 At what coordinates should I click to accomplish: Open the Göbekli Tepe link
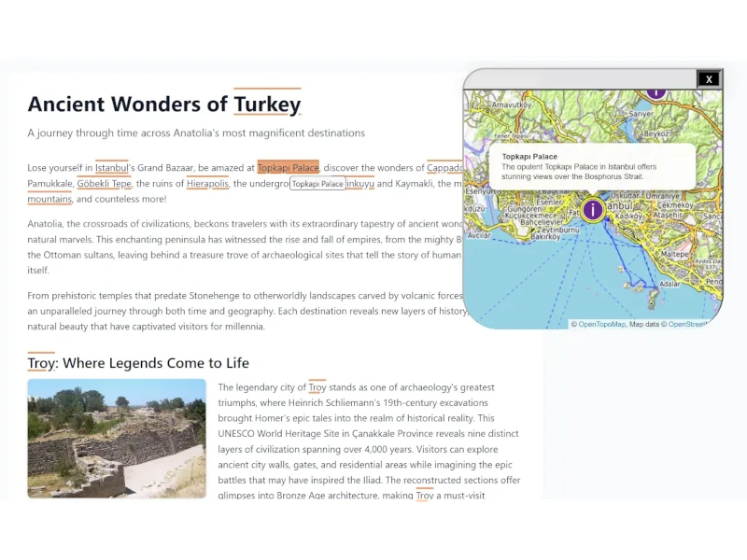point(104,184)
